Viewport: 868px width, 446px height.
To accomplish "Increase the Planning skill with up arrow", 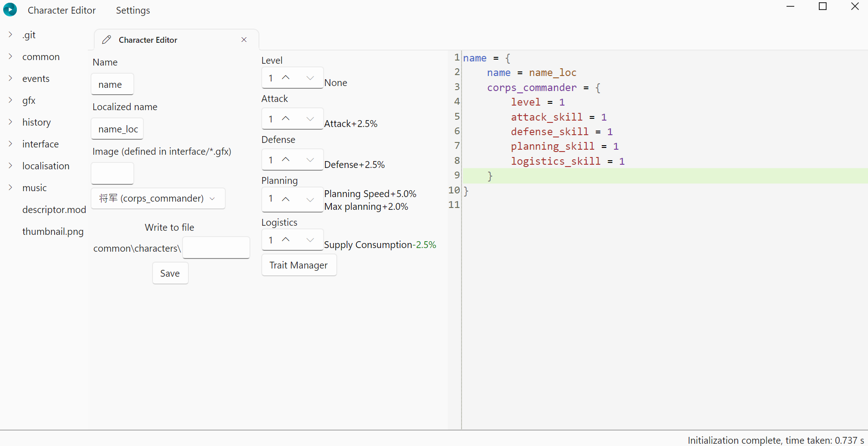I will (286, 199).
